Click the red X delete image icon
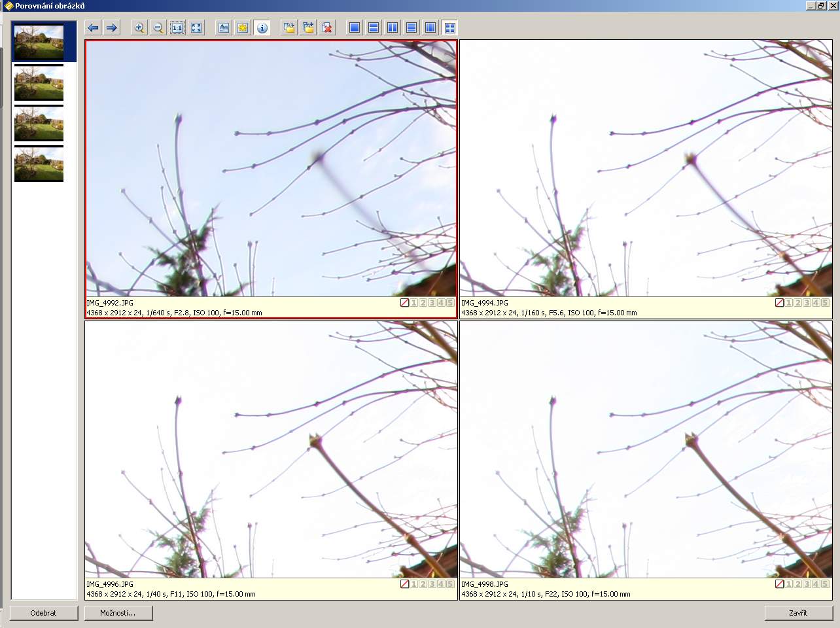This screenshot has width=840, height=628. (327, 27)
